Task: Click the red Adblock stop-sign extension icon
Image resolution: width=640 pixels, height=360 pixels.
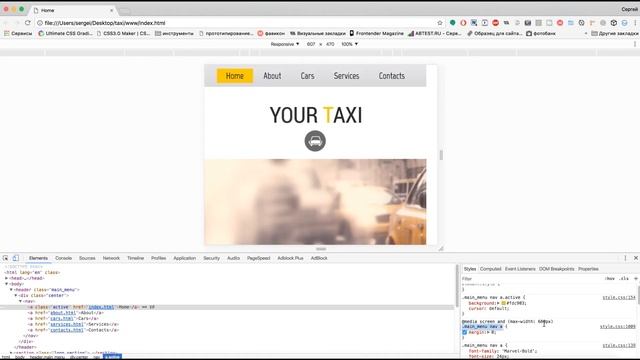Action: (495, 23)
